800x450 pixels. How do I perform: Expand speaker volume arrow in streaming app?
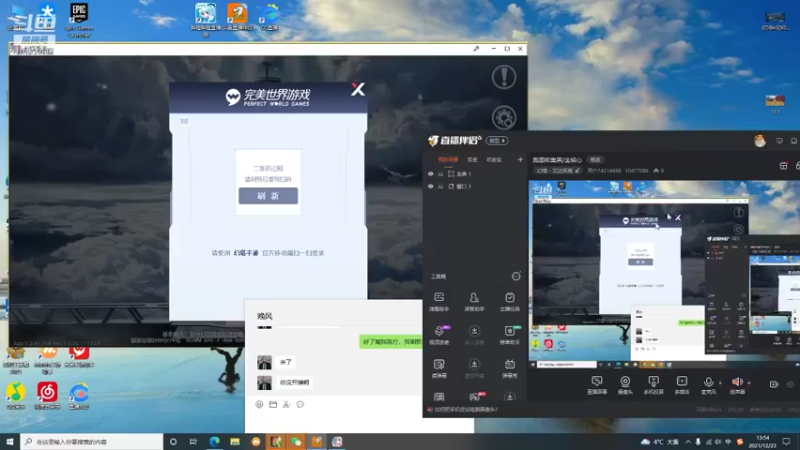tap(749, 383)
